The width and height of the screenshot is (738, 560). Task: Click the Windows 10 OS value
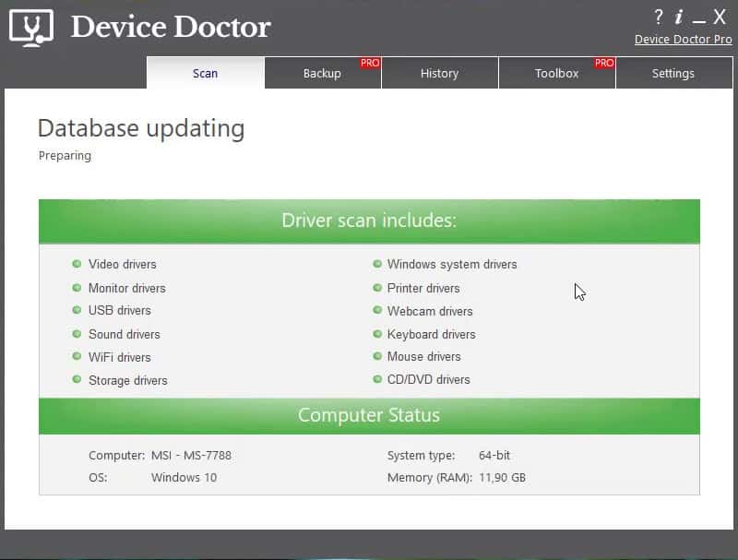point(184,478)
